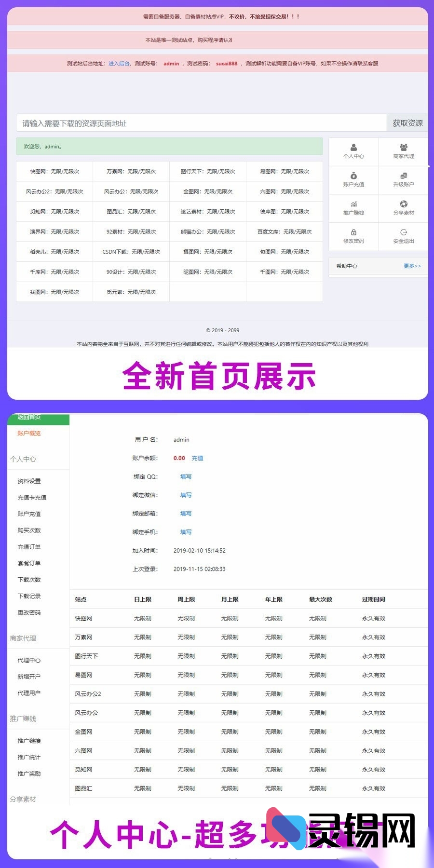Image resolution: width=434 pixels, height=868 pixels.
Task: Click 易图网：无限/无限次 cell
Action: (x=285, y=171)
